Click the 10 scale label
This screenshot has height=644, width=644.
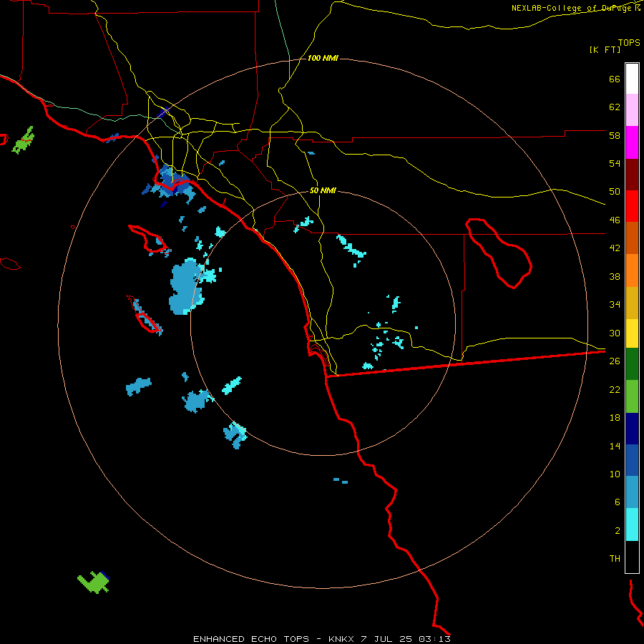[x=615, y=474]
